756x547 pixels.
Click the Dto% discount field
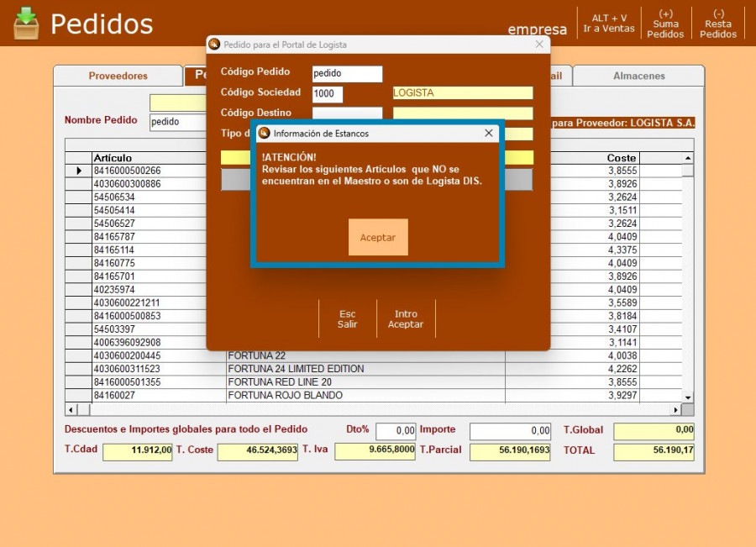396,431
